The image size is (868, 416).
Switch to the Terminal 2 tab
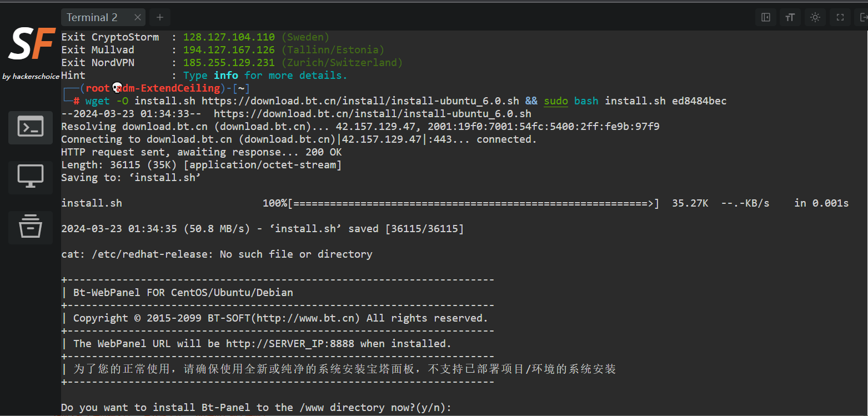[x=92, y=18]
